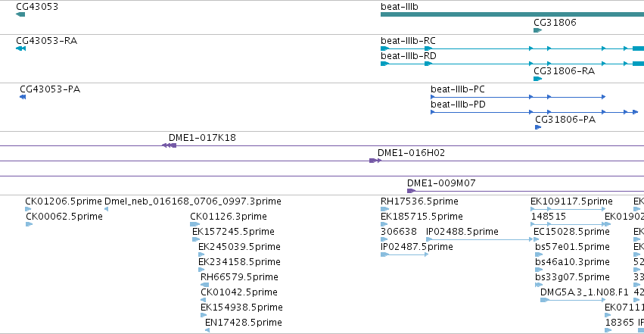The height and width of the screenshot is (334, 644).
Task: Click the CG43053-PA protein arrow
Action: 23,97
